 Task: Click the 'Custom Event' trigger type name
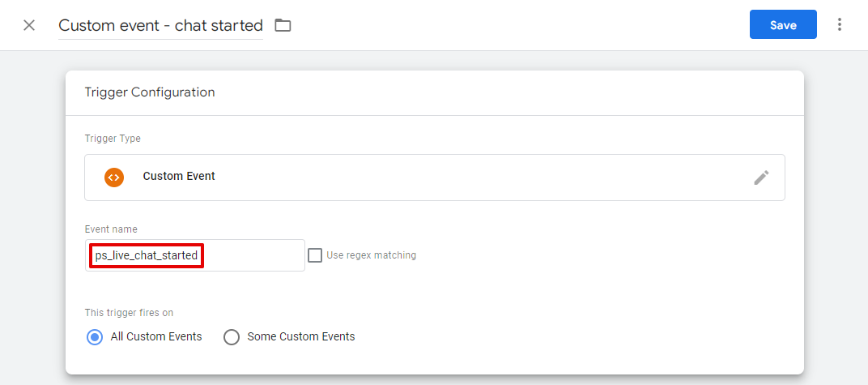[x=179, y=176]
